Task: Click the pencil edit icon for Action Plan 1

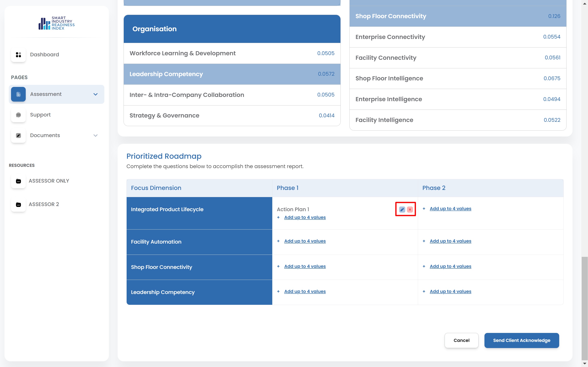Action: [402, 210]
